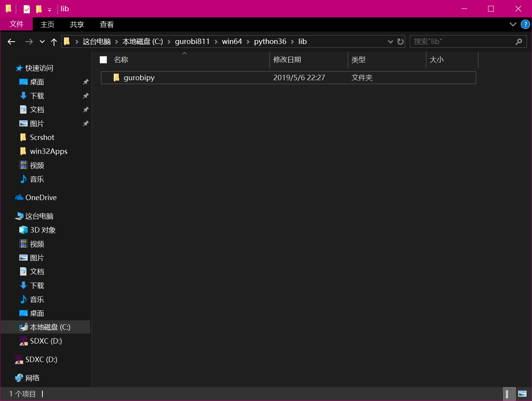
Task: Click the gurobipy folder icon
Action: pyautogui.click(x=116, y=78)
